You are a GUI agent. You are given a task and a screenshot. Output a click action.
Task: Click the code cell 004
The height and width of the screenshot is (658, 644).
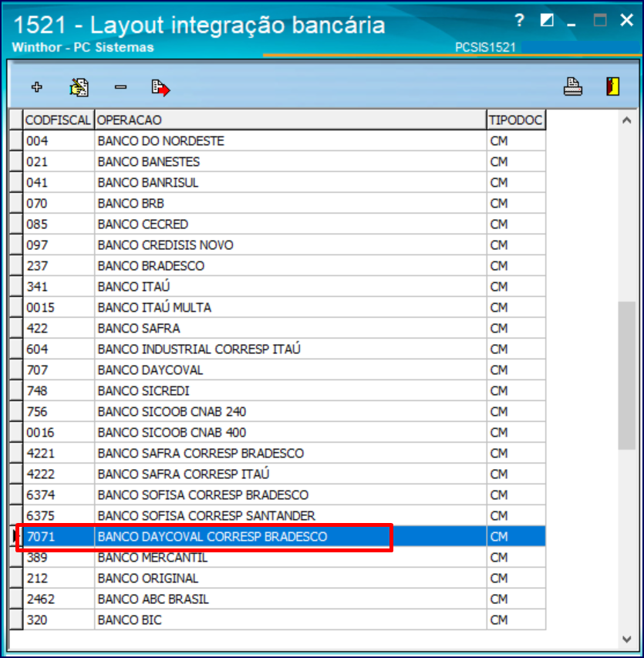[59, 140]
